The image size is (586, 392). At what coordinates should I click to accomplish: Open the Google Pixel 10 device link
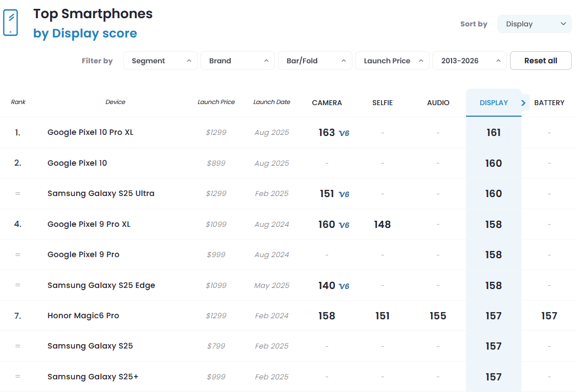point(77,163)
